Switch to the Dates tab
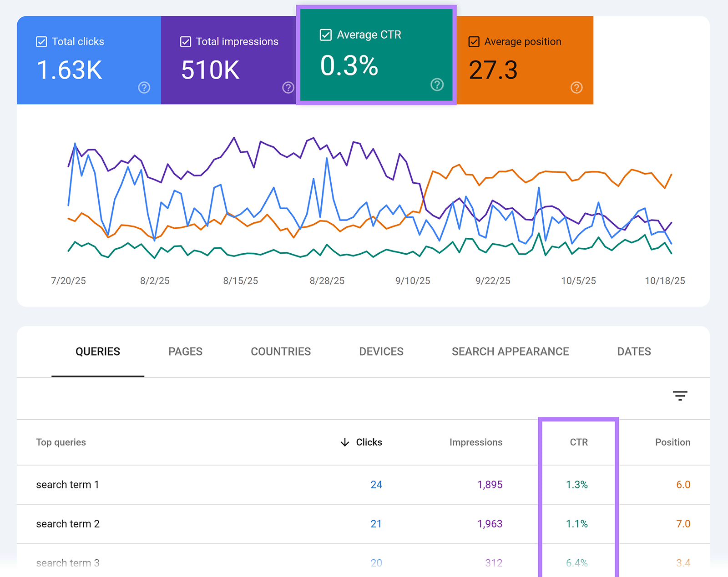The height and width of the screenshot is (577, 728). (x=634, y=351)
